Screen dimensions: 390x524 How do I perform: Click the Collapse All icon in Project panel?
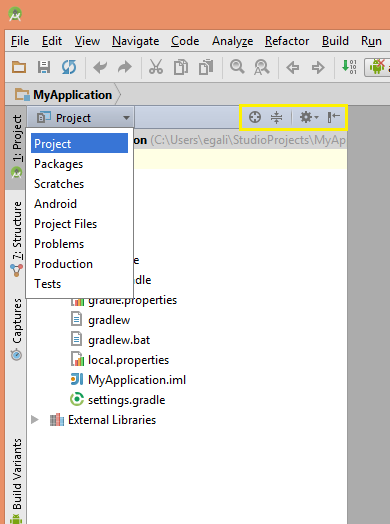coord(276,117)
